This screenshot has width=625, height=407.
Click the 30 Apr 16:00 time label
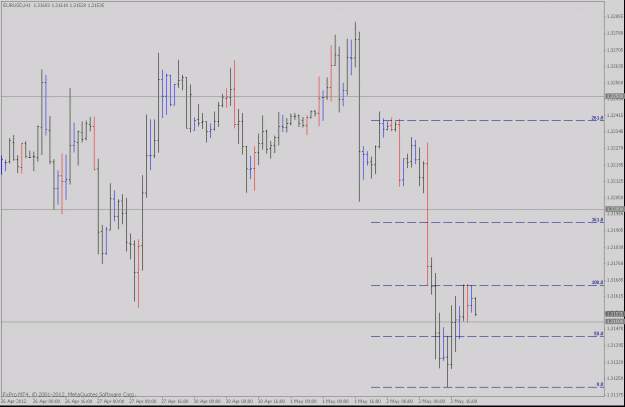[271, 401]
